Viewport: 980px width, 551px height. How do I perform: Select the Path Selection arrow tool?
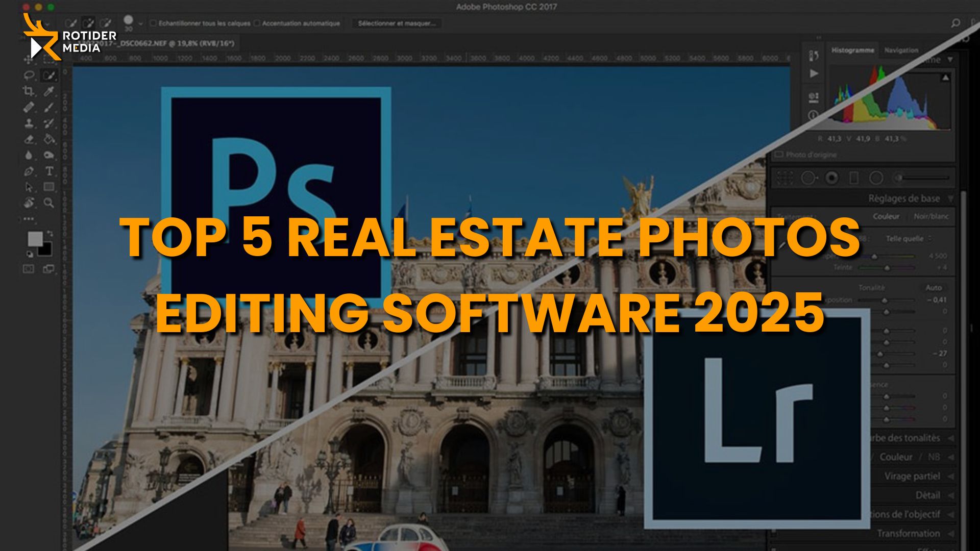[29, 187]
